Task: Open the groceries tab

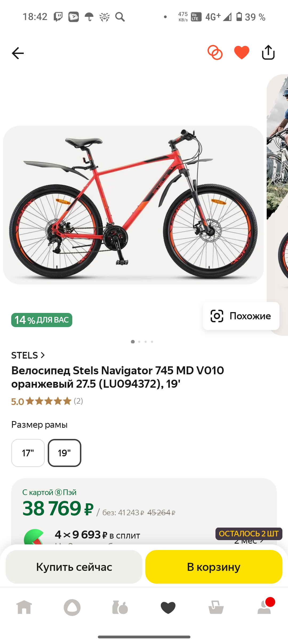Action: (120, 607)
